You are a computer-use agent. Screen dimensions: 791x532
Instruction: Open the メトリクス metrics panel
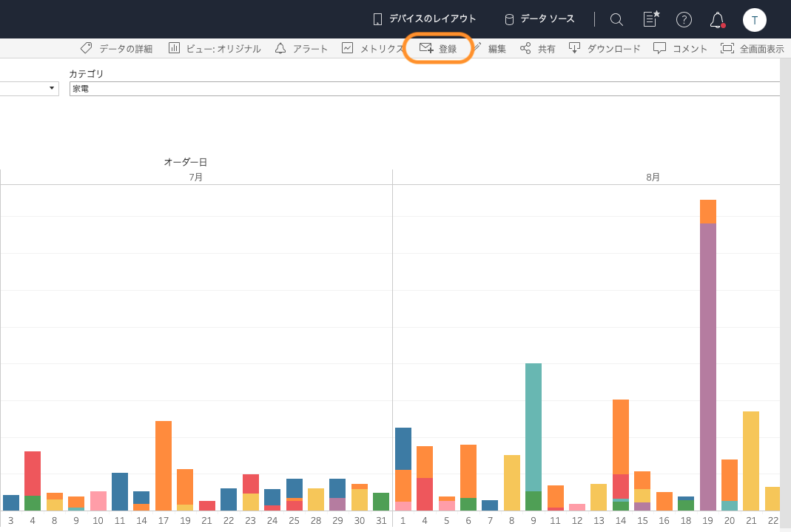(x=373, y=48)
